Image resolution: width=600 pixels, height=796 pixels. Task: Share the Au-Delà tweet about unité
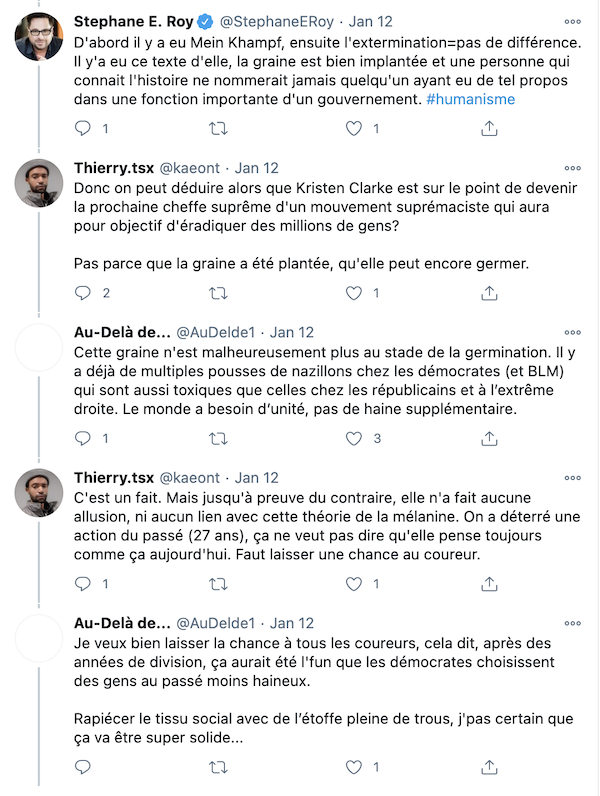pos(489,438)
